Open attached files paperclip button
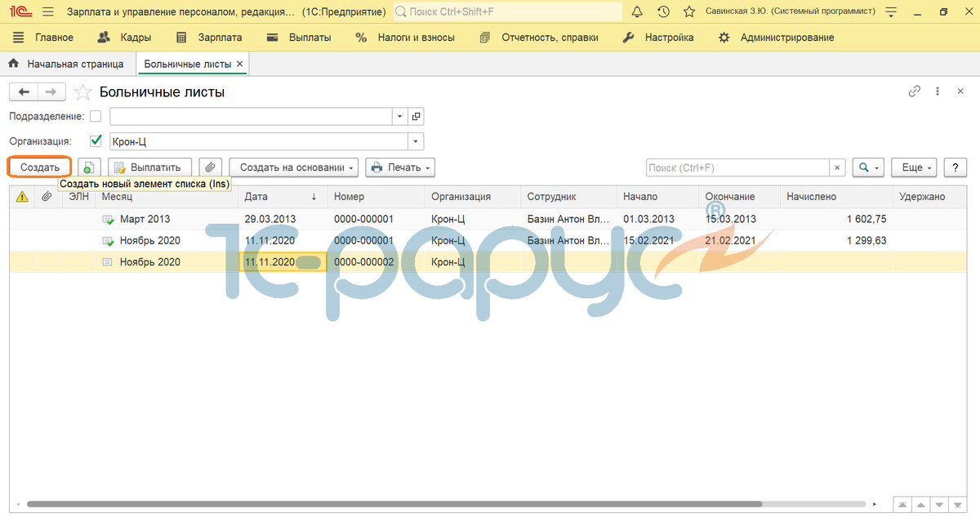980x522 pixels. [x=210, y=167]
